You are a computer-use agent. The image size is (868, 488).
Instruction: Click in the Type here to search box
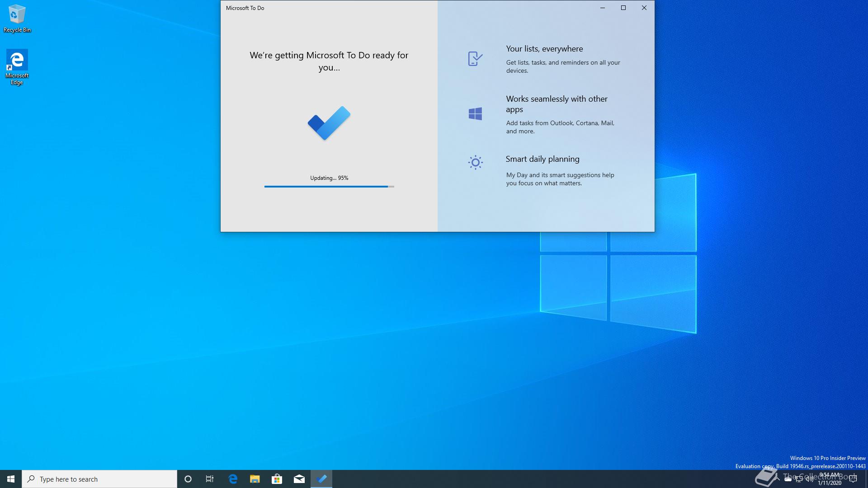(99, 479)
